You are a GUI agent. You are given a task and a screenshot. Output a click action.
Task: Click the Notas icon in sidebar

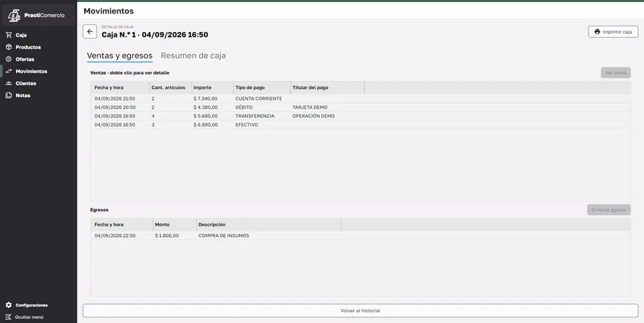(9, 95)
